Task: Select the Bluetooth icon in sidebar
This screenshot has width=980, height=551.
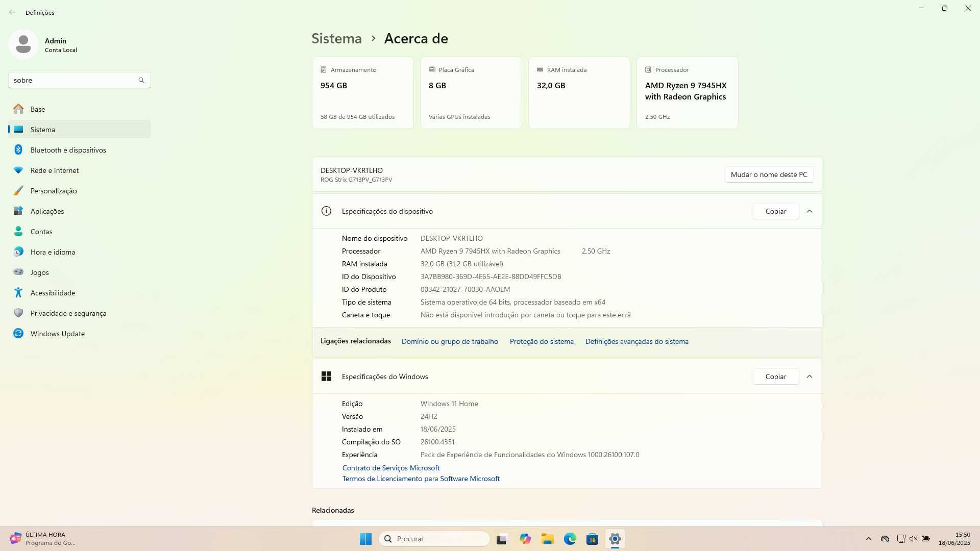Action: tap(18, 149)
